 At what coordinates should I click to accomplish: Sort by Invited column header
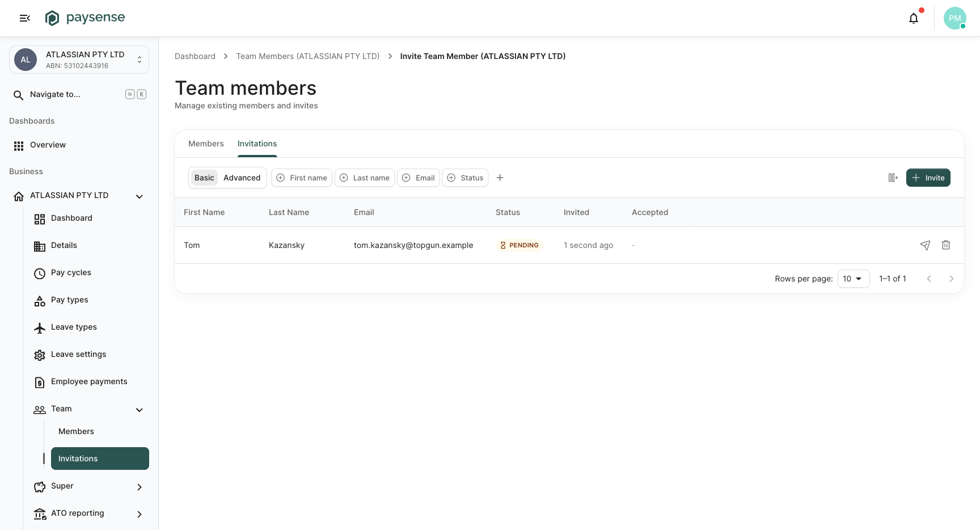tap(576, 212)
